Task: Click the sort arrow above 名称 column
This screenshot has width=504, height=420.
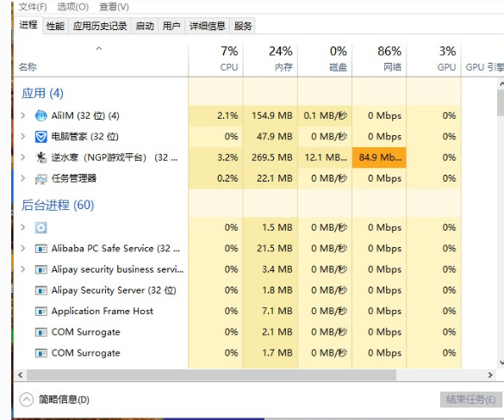Action: coord(99,49)
